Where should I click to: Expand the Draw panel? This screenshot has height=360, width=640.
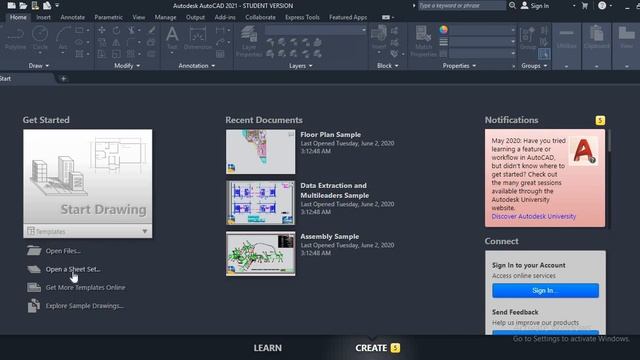click(x=38, y=65)
